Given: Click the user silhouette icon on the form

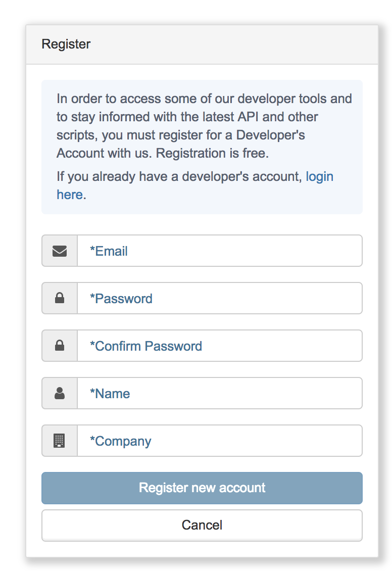Looking at the screenshot, I should pyautogui.click(x=59, y=393).
